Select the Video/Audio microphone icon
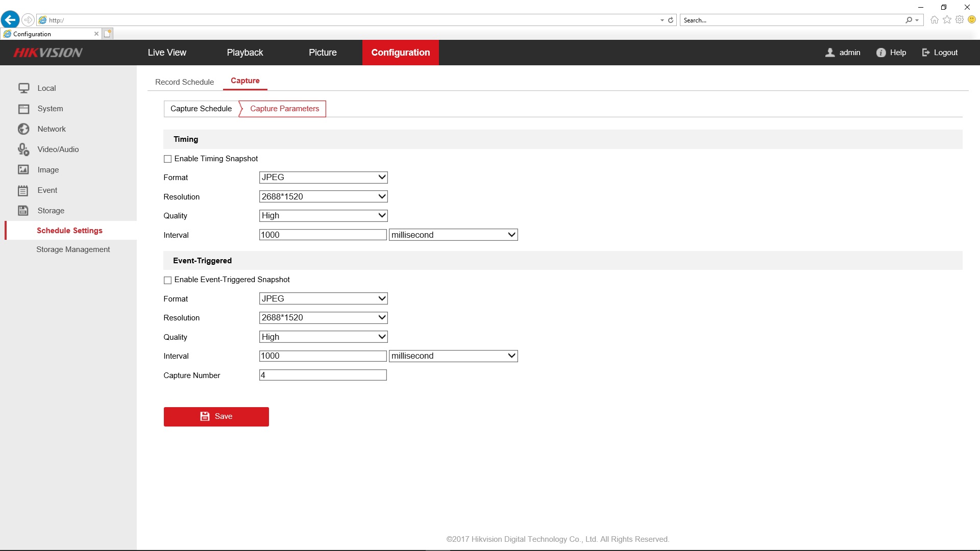The width and height of the screenshot is (980, 551). pos(23,149)
